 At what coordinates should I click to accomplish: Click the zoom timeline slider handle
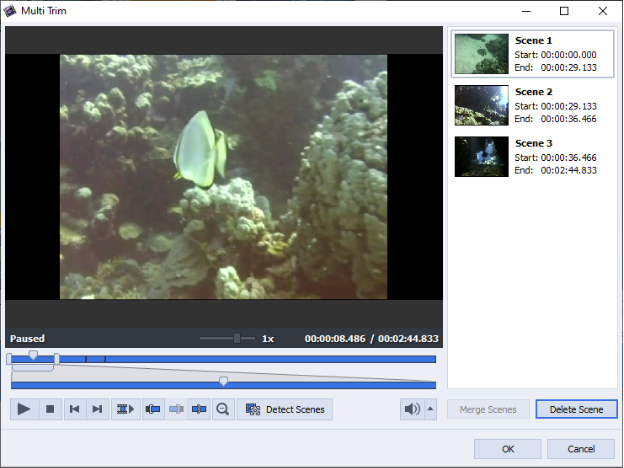pos(223,381)
